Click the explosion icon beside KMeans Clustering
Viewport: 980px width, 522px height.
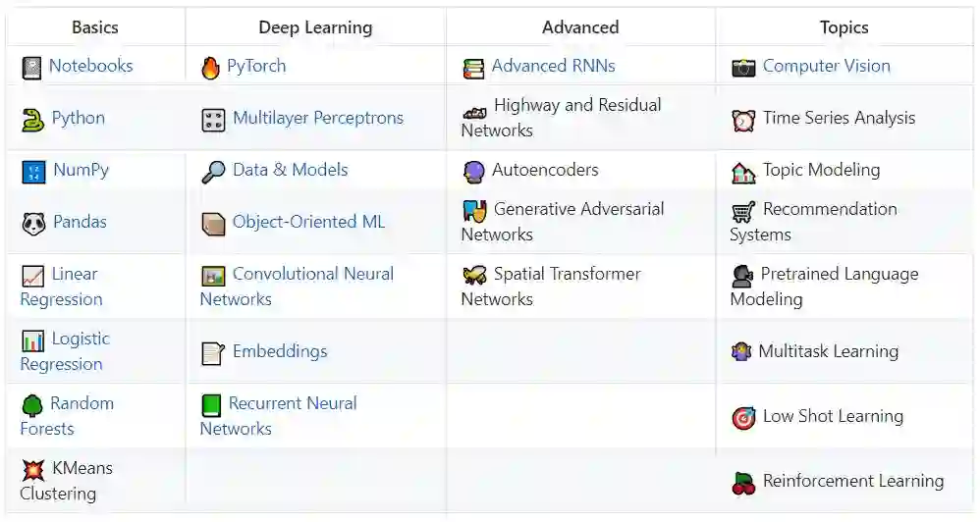click(x=32, y=470)
